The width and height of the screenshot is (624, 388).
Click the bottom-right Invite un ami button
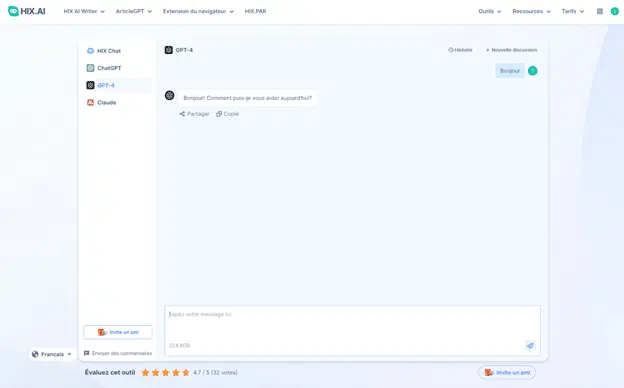pos(507,372)
